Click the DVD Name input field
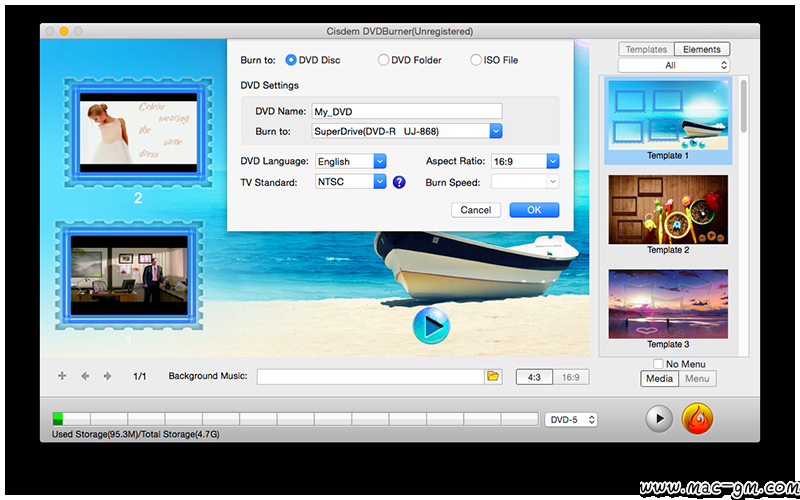Screen dimensions: 800x500 point(407,111)
